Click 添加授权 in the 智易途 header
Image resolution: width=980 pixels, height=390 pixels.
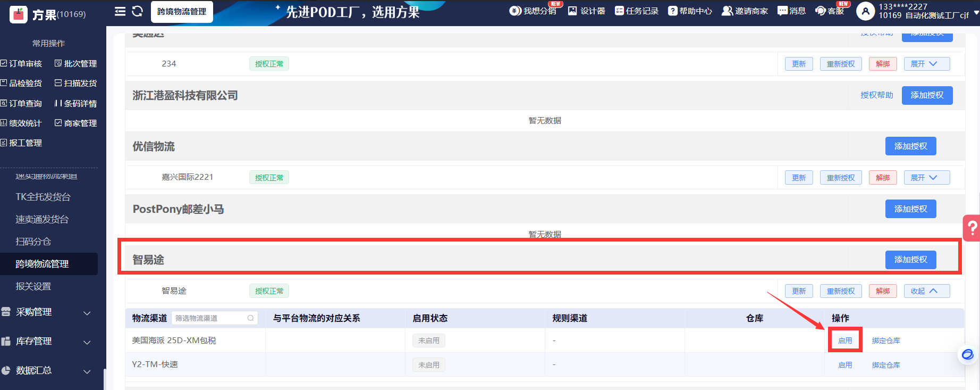pyautogui.click(x=910, y=260)
